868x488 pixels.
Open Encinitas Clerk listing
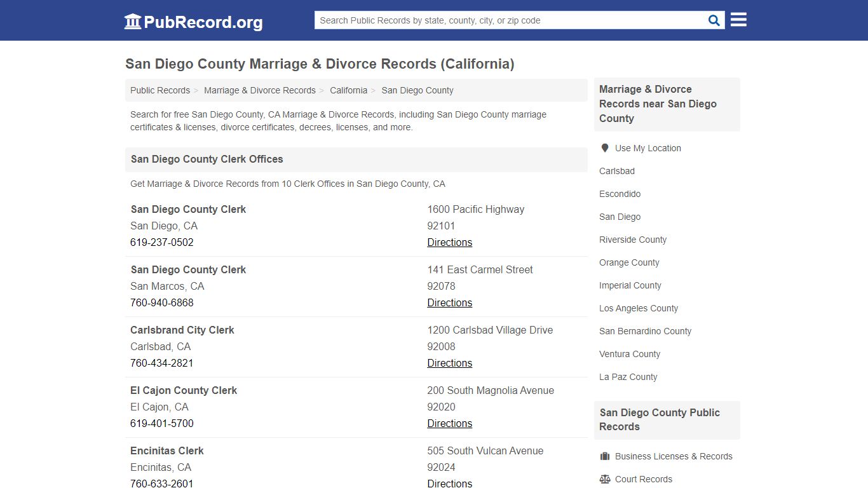click(167, 451)
